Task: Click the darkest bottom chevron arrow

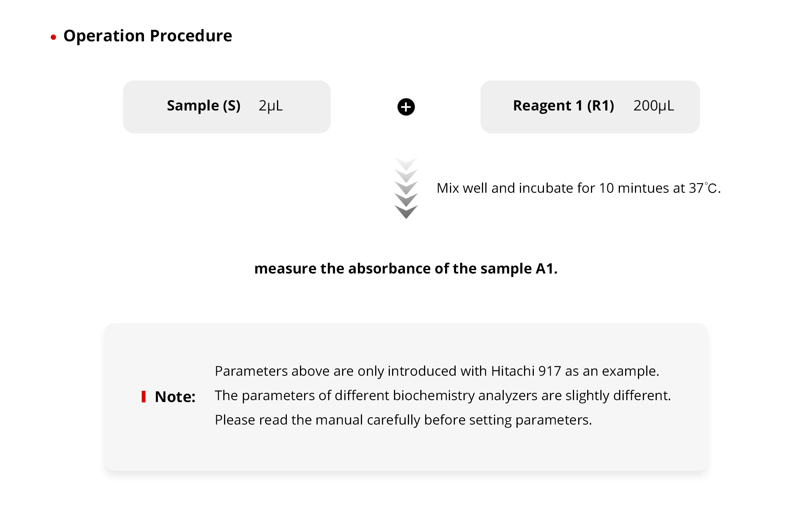Action: point(406,212)
